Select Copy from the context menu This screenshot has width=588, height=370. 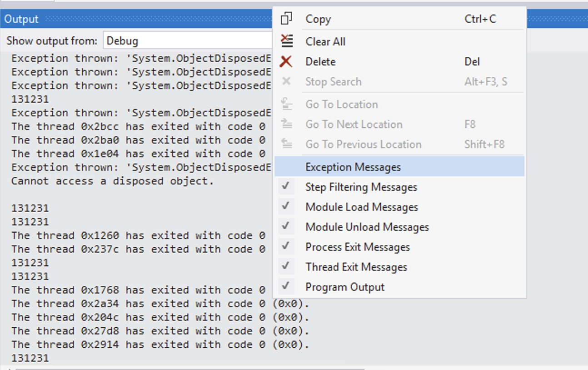click(399, 19)
